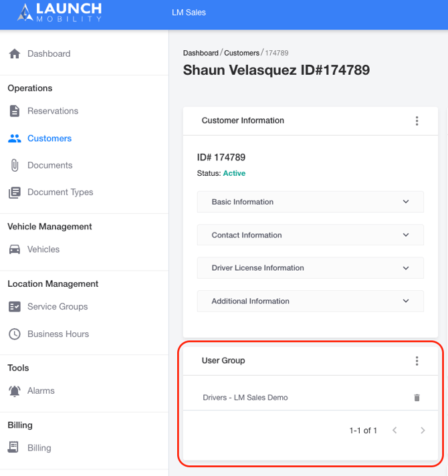
Task: Open User Group three-dot menu
Action: (417, 361)
